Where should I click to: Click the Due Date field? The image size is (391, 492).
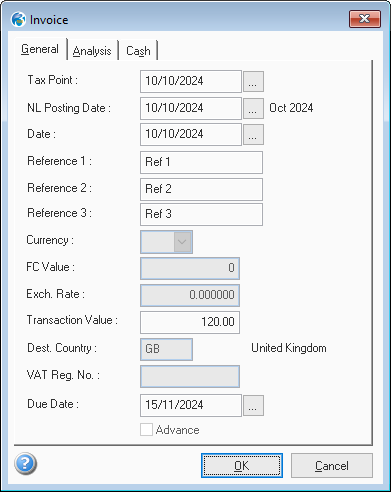coord(191,405)
